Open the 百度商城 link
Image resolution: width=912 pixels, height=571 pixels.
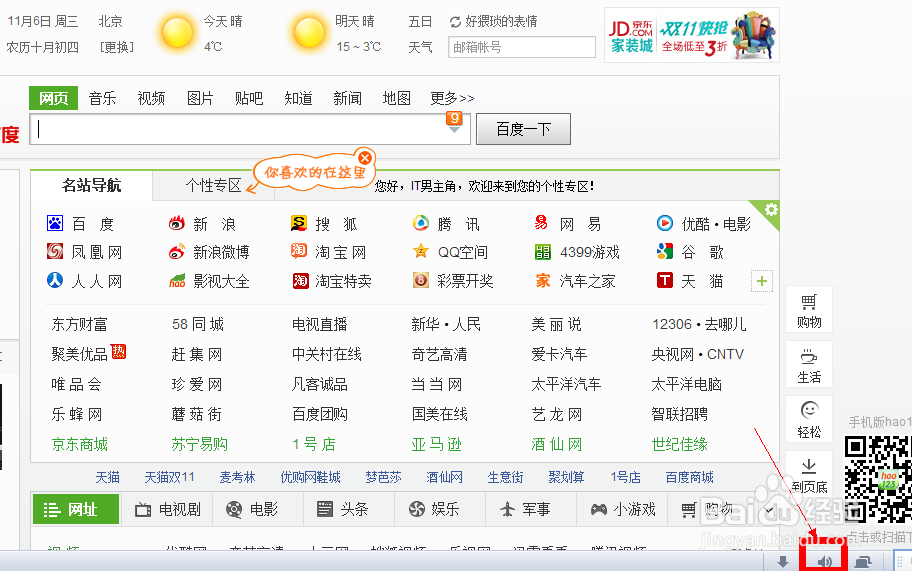tap(689, 477)
